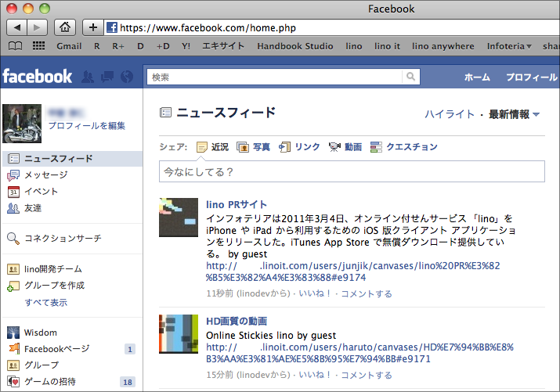
Task: Click HD画質の動画 post thumbnail
Action: tap(179, 334)
